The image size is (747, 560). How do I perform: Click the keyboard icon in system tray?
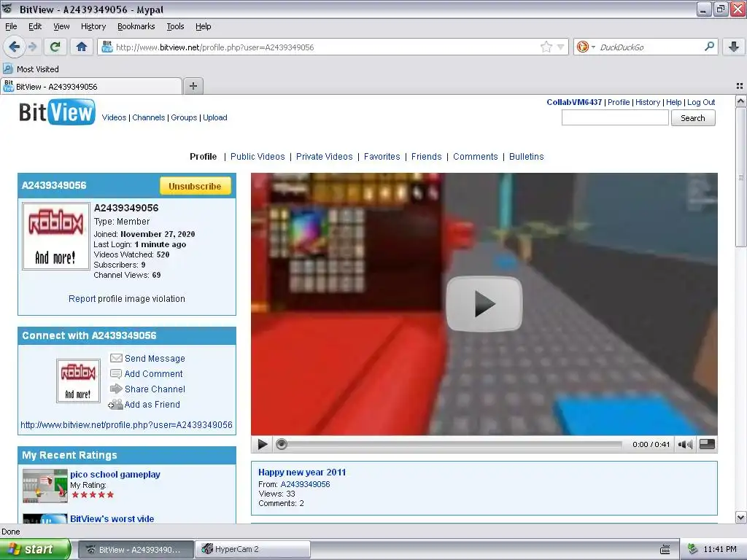point(665,550)
